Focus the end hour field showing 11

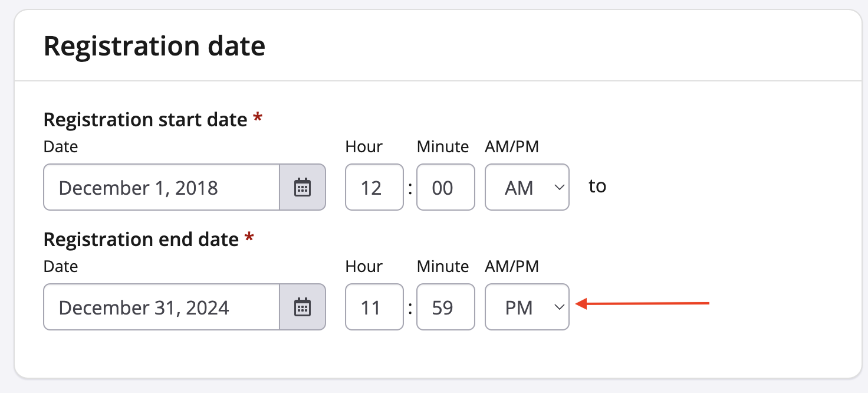(374, 307)
